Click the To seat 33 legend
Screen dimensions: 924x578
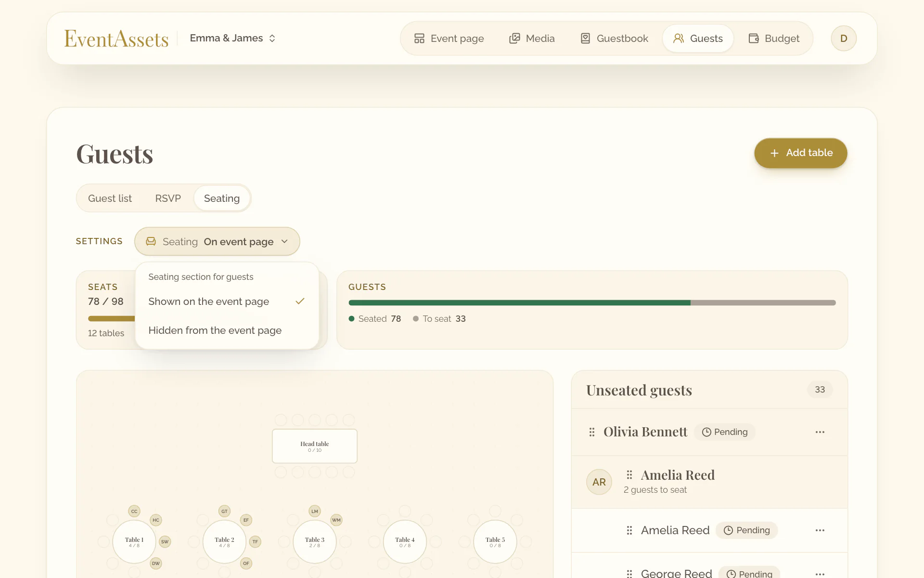(439, 319)
